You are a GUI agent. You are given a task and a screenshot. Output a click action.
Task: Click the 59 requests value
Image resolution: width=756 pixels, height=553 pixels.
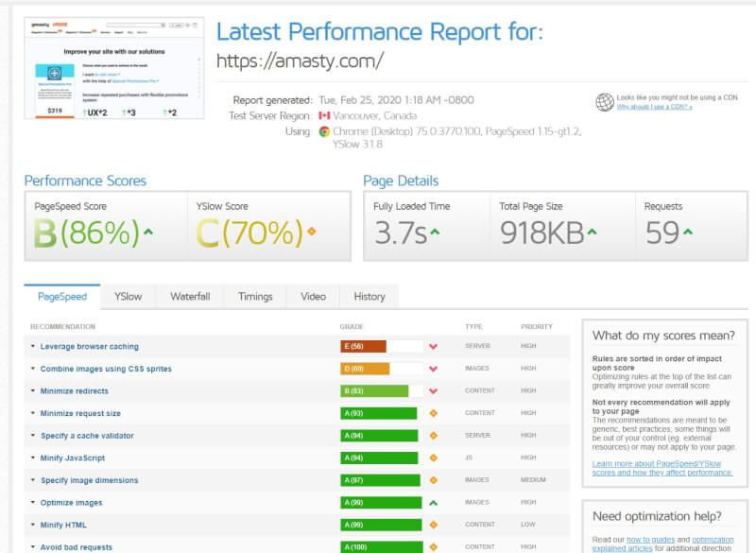[x=662, y=233]
